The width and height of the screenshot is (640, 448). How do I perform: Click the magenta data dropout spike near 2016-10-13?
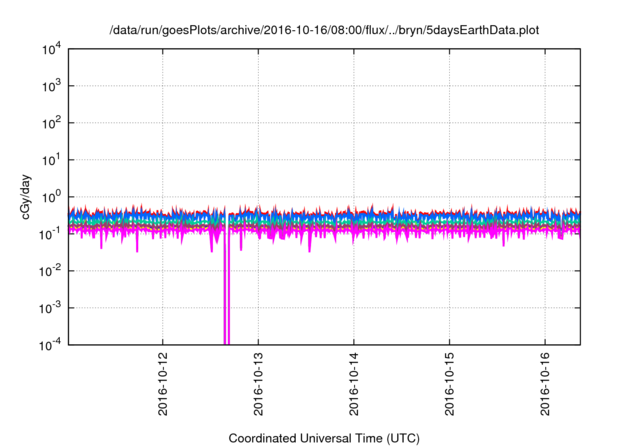pyautogui.click(x=227, y=286)
